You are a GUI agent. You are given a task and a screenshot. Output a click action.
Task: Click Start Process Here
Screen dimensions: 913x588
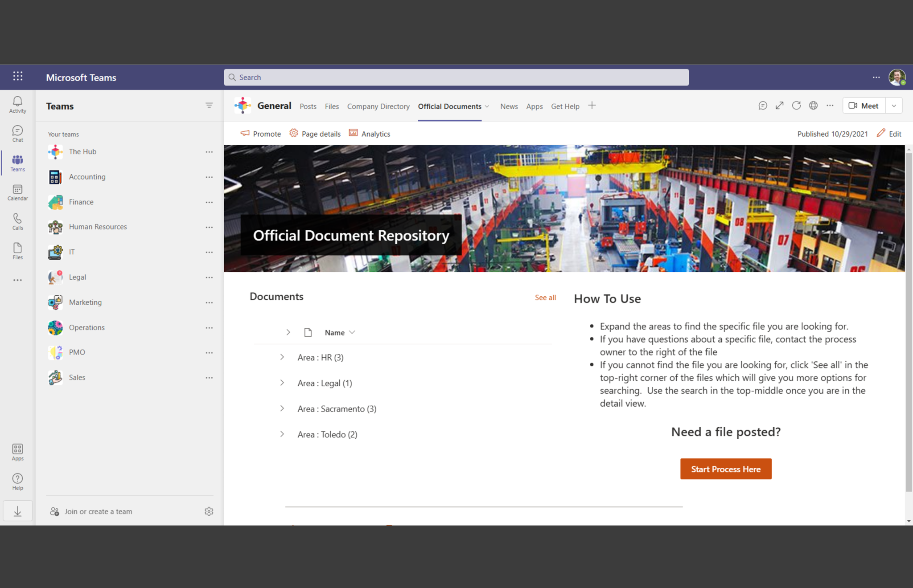[x=725, y=469]
